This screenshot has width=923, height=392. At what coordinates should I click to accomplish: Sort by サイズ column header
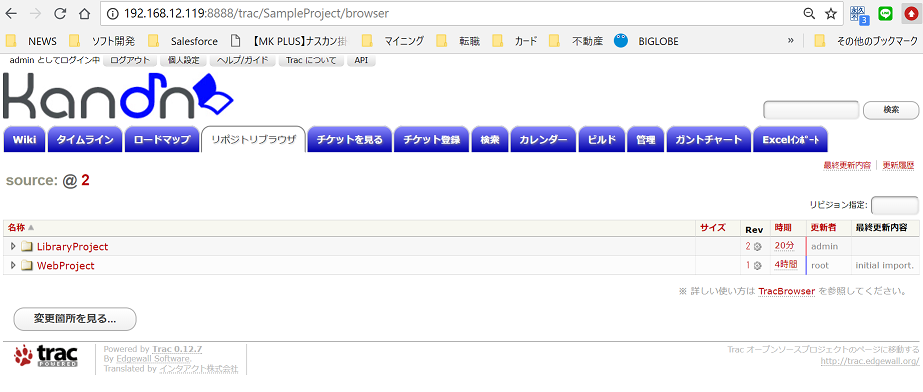(x=713, y=228)
